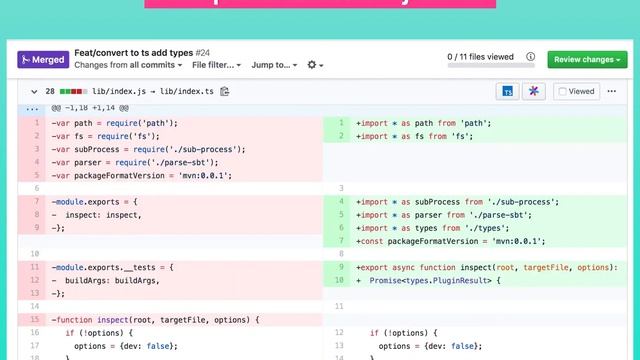
Task: Expand hidden lines above the hunk header
Action: (x=32, y=109)
